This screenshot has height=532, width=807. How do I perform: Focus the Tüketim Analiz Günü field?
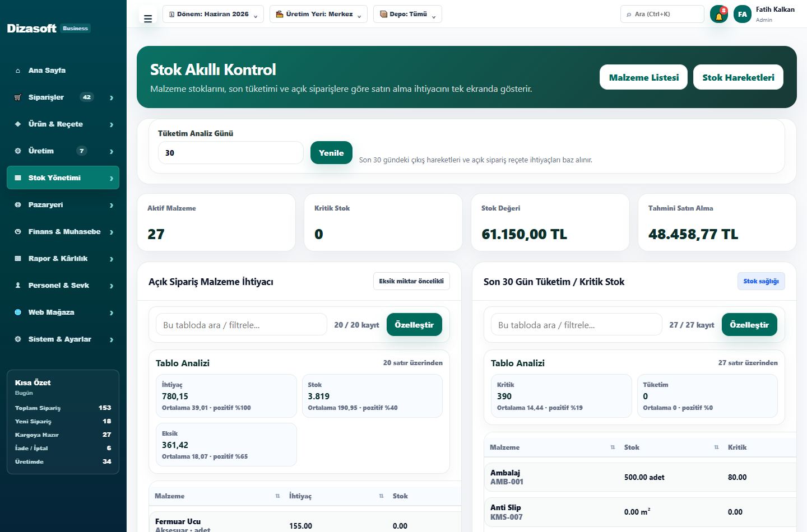click(x=231, y=153)
